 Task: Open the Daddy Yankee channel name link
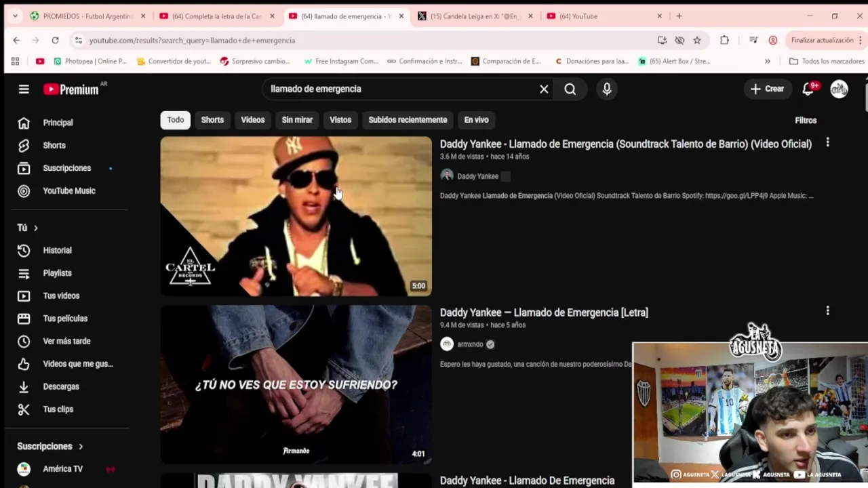[x=477, y=176]
